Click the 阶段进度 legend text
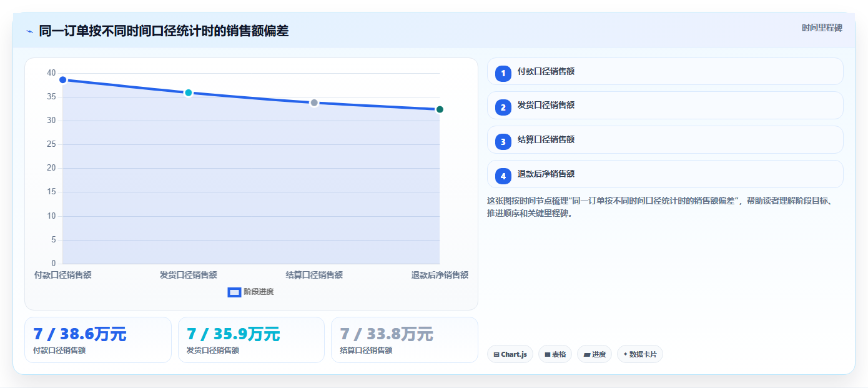Screen dimensions: 868x388 (259, 292)
